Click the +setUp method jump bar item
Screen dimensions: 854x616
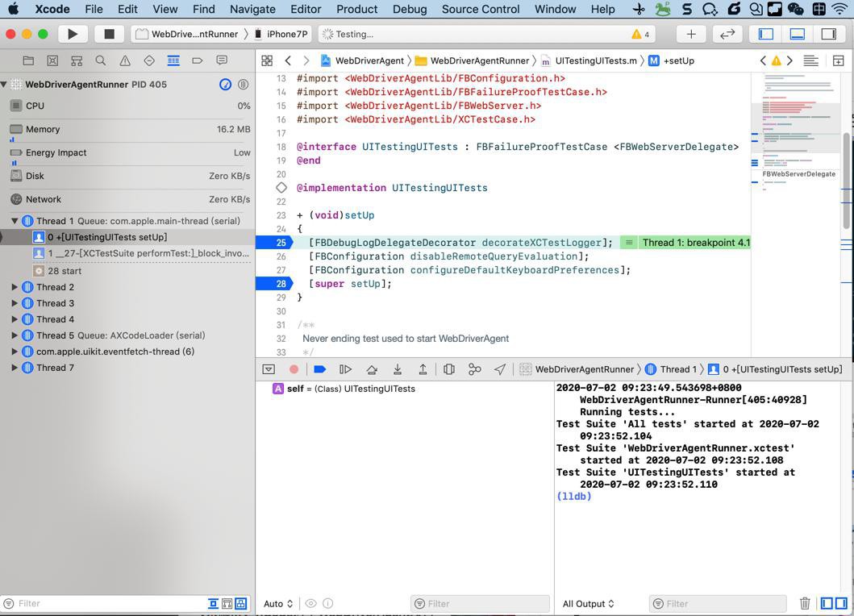pos(671,60)
